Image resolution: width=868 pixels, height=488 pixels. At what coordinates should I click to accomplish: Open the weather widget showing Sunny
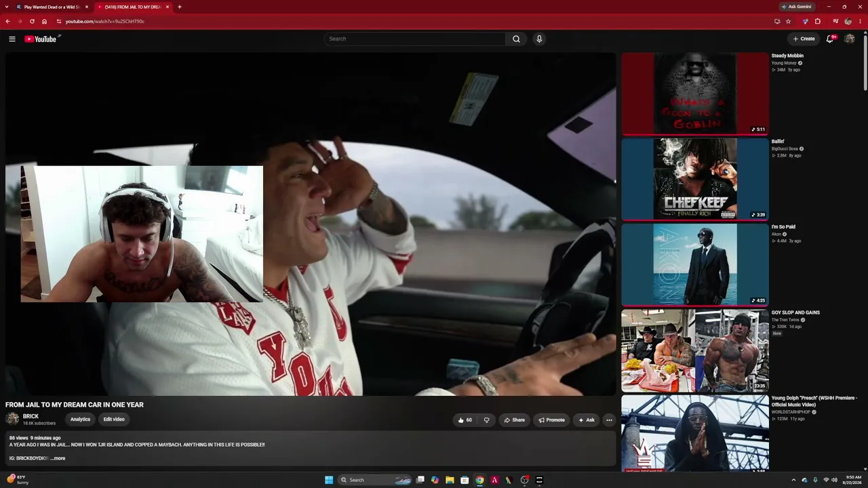coord(18,480)
